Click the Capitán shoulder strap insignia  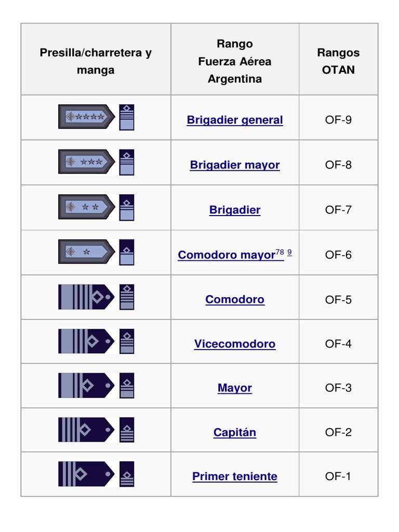[x=87, y=430]
